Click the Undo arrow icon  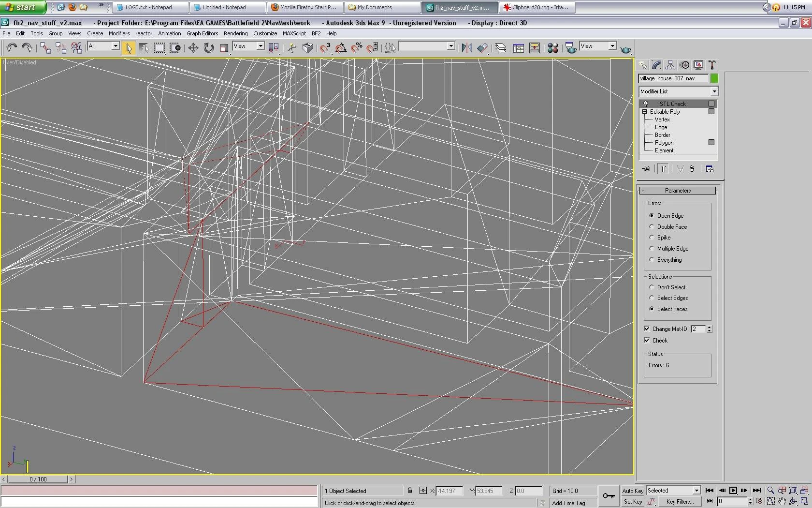(12, 47)
